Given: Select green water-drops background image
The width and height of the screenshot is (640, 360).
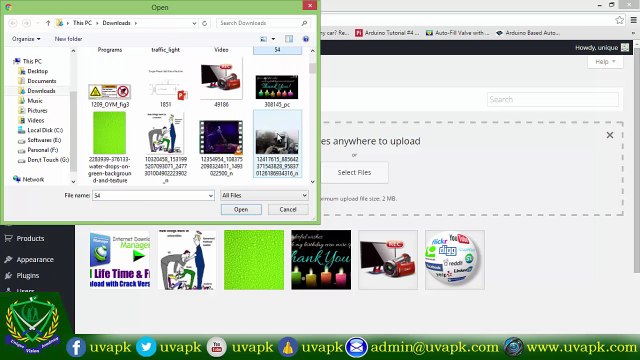Looking at the screenshot, I should coord(109,147).
